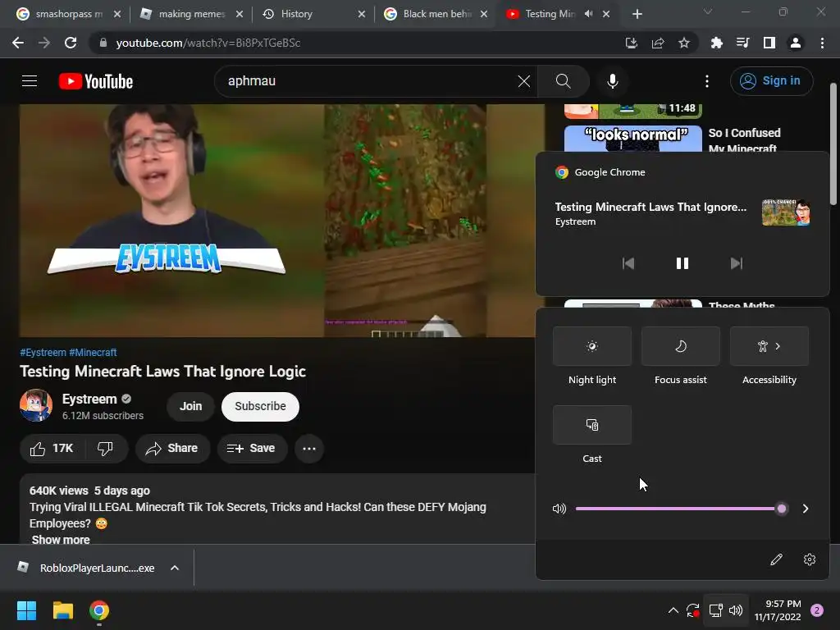
Task: Click the YouTube search magnifier button
Action: 563,81
